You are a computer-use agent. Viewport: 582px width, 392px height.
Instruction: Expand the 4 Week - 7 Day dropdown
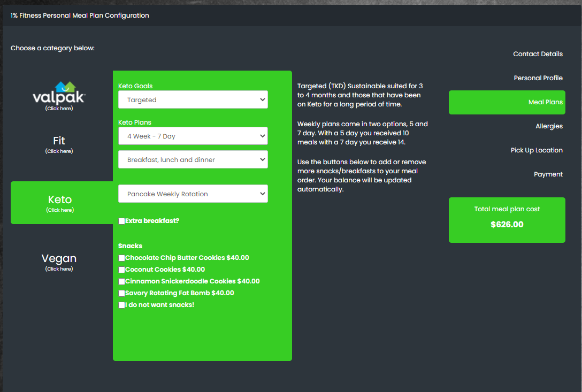tap(193, 136)
